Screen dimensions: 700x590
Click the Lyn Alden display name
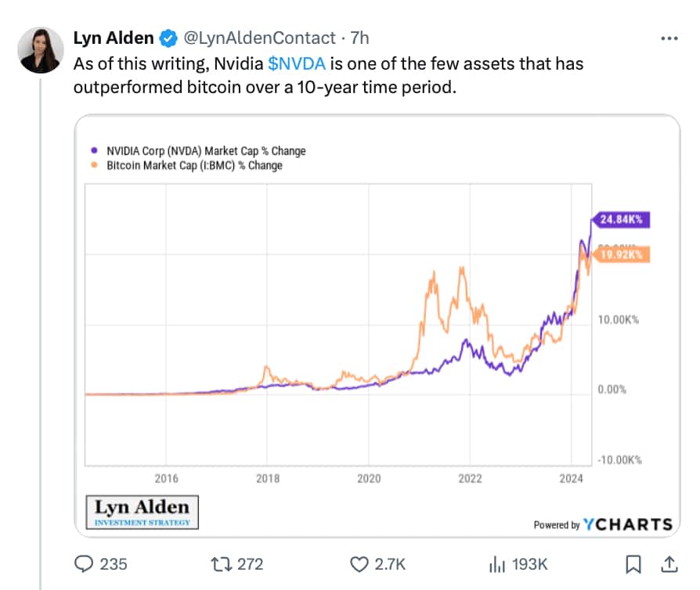click(x=113, y=38)
